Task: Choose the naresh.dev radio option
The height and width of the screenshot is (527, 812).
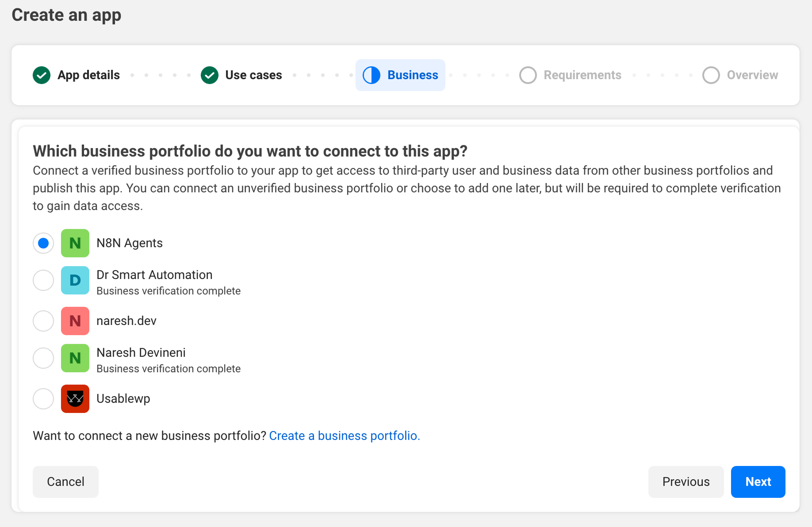Action: tap(43, 321)
